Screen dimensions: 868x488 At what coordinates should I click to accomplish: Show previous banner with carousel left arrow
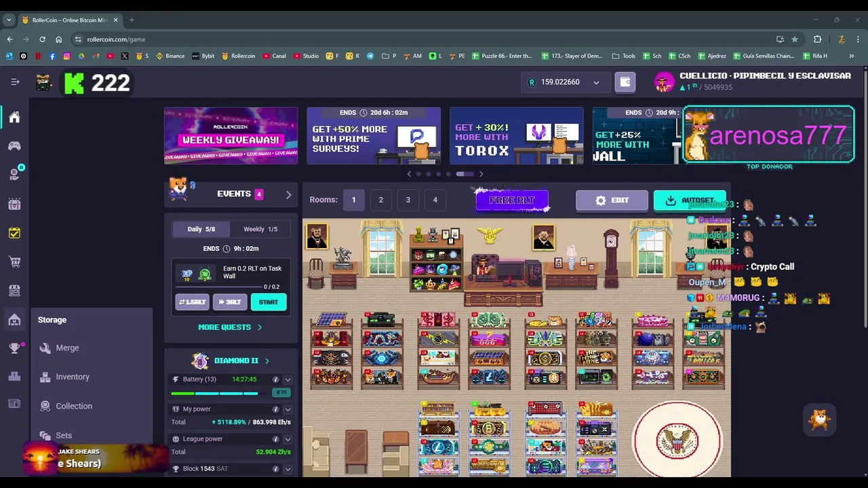click(x=409, y=174)
